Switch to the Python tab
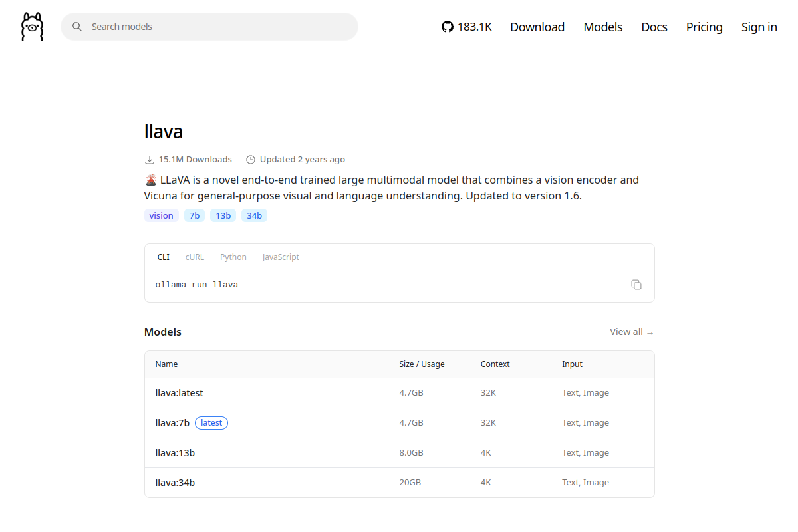The height and width of the screenshot is (532, 798). pos(233,257)
